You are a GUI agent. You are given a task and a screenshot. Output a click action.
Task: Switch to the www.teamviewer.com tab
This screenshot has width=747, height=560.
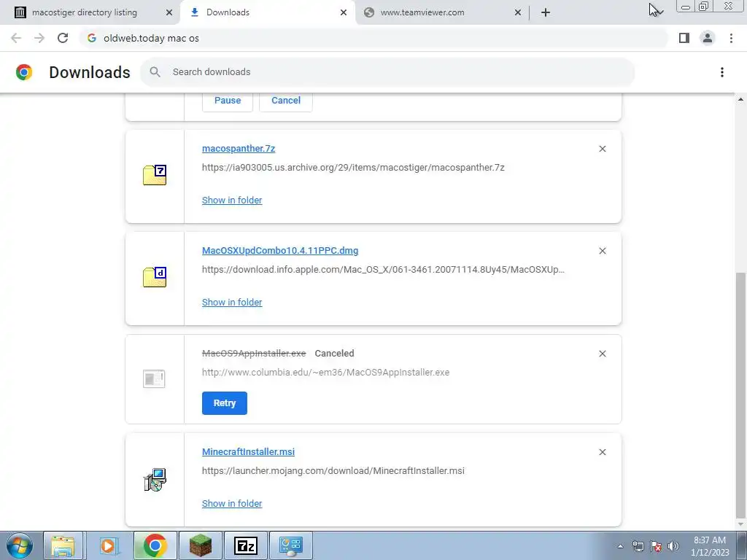pyautogui.click(x=422, y=12)
